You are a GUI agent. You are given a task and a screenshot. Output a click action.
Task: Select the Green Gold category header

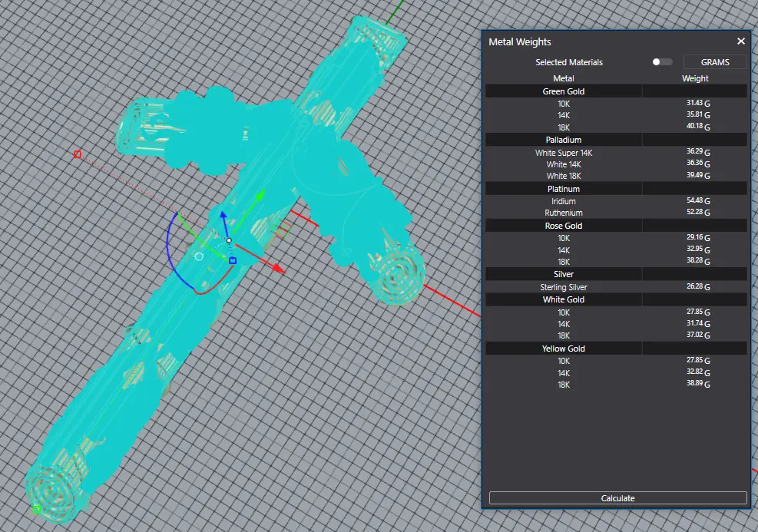pyautogui.click(x=564, y=91)
